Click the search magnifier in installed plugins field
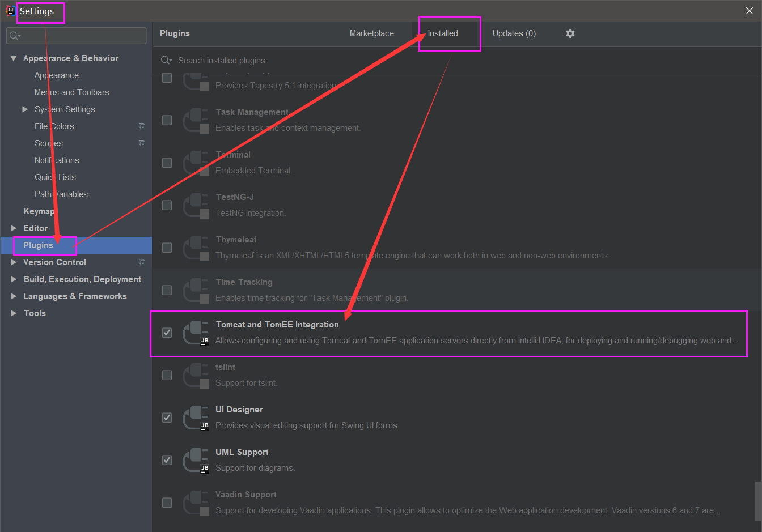Screen dimensions: 762x532 [x=166, y=61]
